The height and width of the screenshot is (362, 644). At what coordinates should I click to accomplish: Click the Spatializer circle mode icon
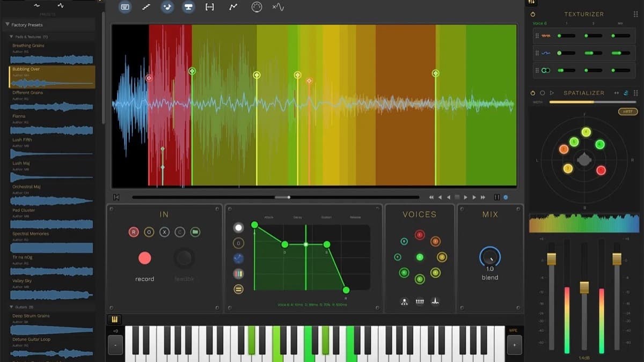[543, 93]
